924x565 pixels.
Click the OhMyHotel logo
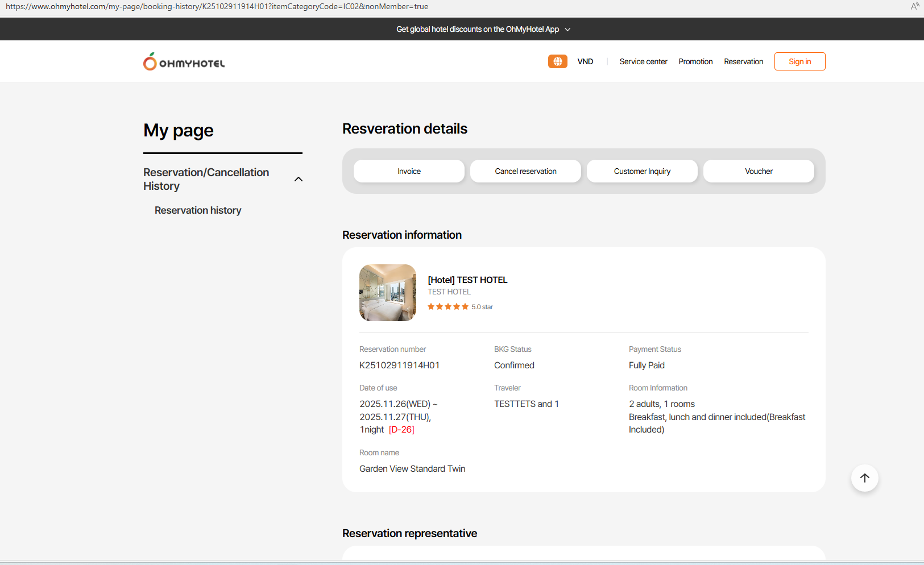click(x=184, y=61)
